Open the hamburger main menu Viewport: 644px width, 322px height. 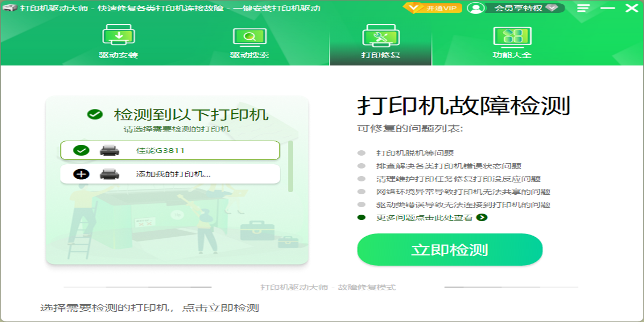[x=583, y=8]
